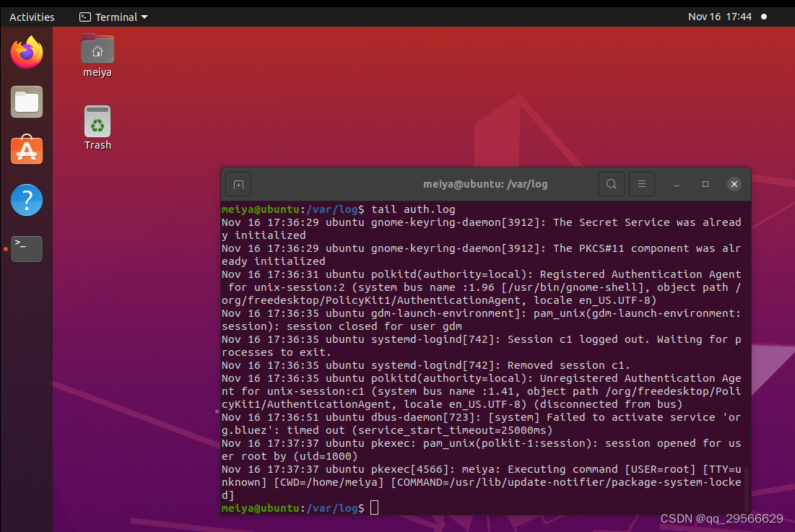Click the 'Removed session c1.' log line
Viewport: 795px width, 532px height.
[426, 365]
